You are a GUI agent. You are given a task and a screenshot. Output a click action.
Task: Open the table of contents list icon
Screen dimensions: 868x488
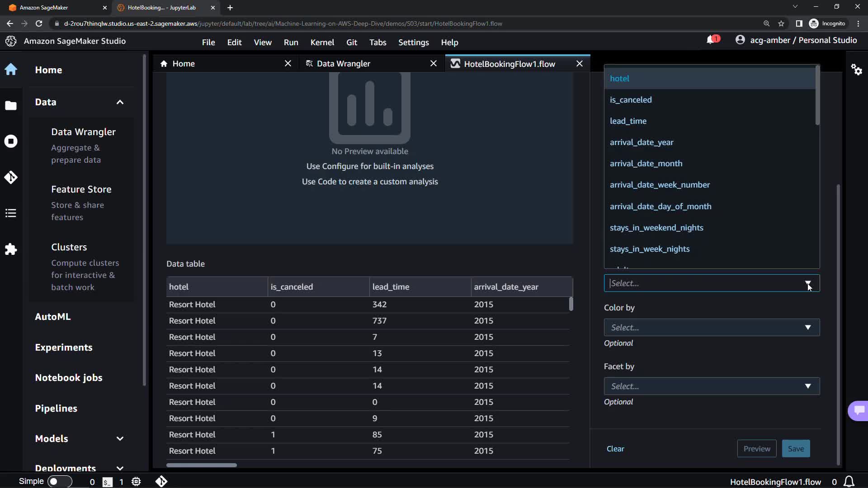click(11, 213)
